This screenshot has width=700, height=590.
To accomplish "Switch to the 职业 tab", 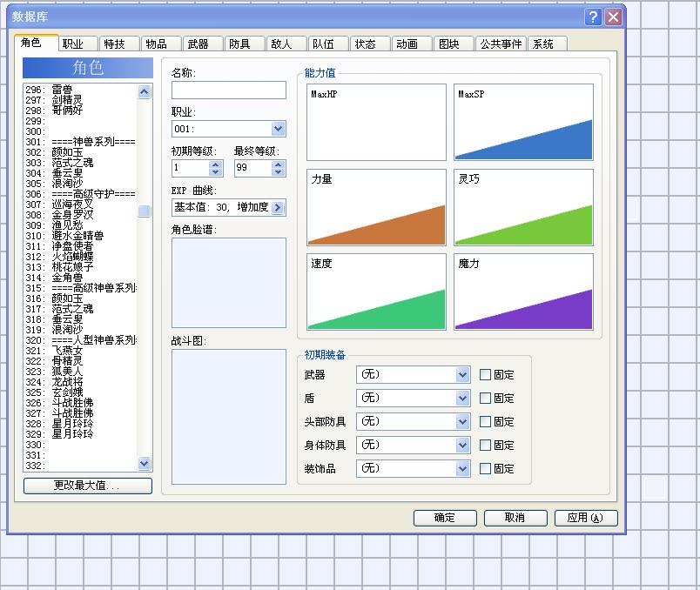I will pos(77,44).
